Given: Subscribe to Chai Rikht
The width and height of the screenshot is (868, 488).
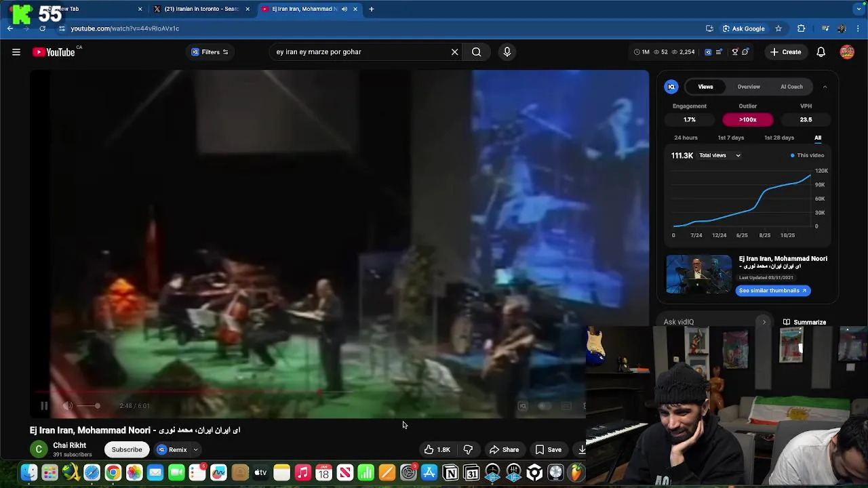Looking at the screenshot, I should [127, 449].
